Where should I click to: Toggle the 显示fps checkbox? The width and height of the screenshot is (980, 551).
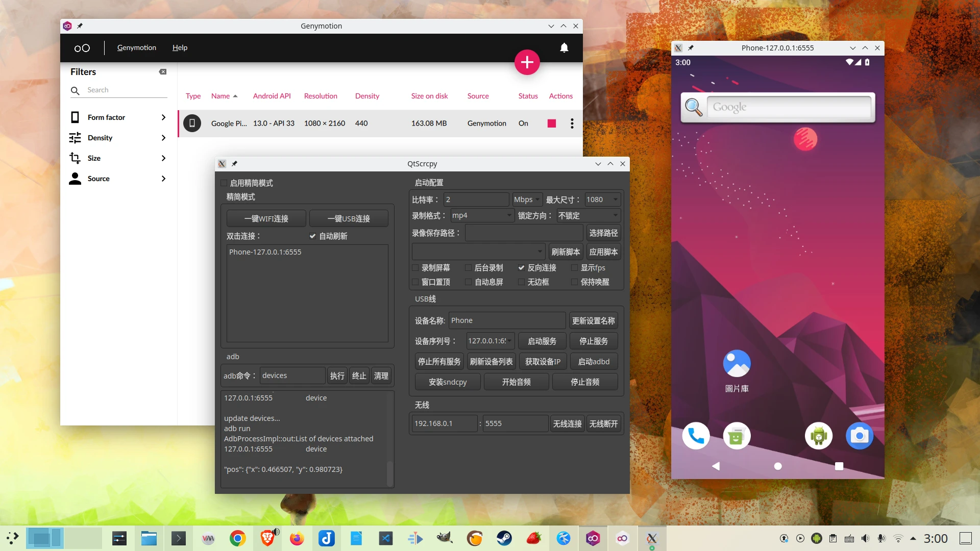(574, 268)
